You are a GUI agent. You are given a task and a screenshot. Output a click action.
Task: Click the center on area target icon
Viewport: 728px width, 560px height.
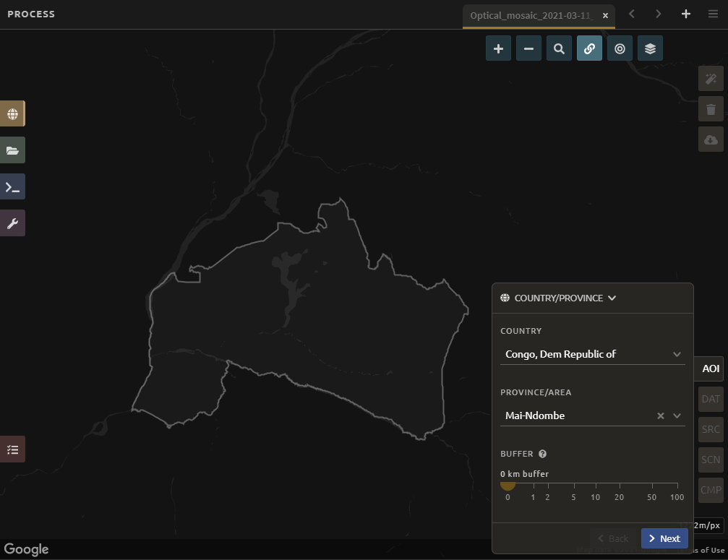(x=620, y=48)
